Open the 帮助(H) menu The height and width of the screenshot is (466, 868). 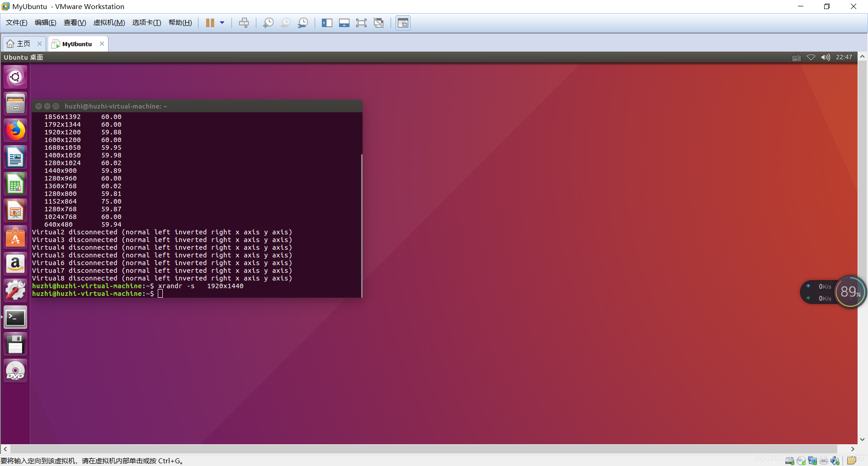[x=180, y=23]
